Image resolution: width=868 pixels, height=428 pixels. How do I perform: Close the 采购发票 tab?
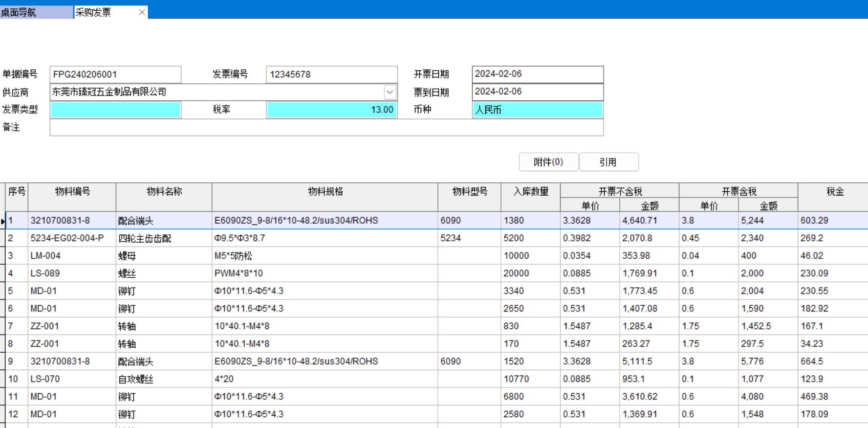click(142, 12)
